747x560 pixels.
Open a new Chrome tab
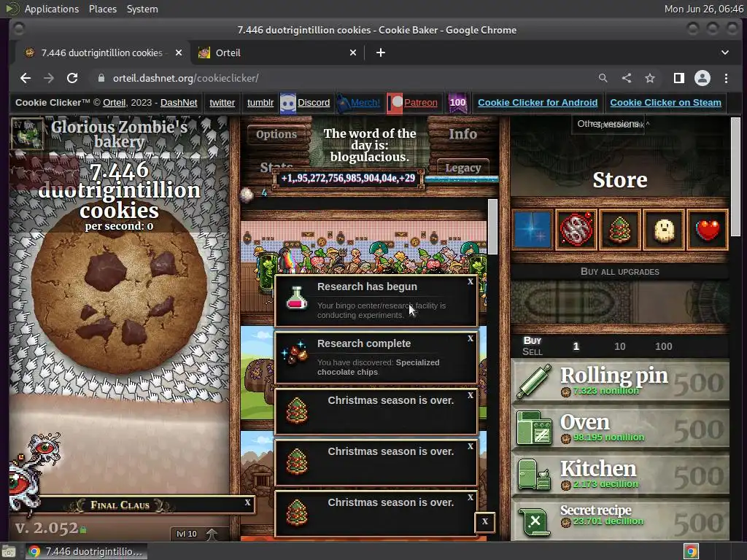[x=380, y=52]
